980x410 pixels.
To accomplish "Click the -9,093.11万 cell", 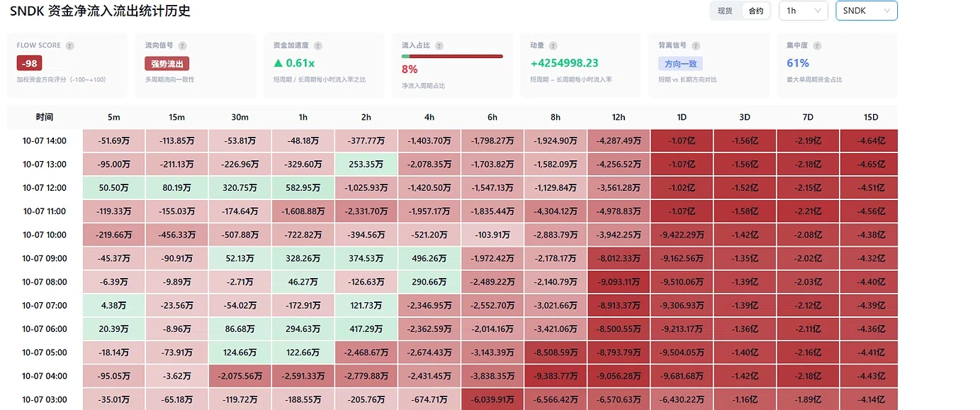I will [619, 282].
